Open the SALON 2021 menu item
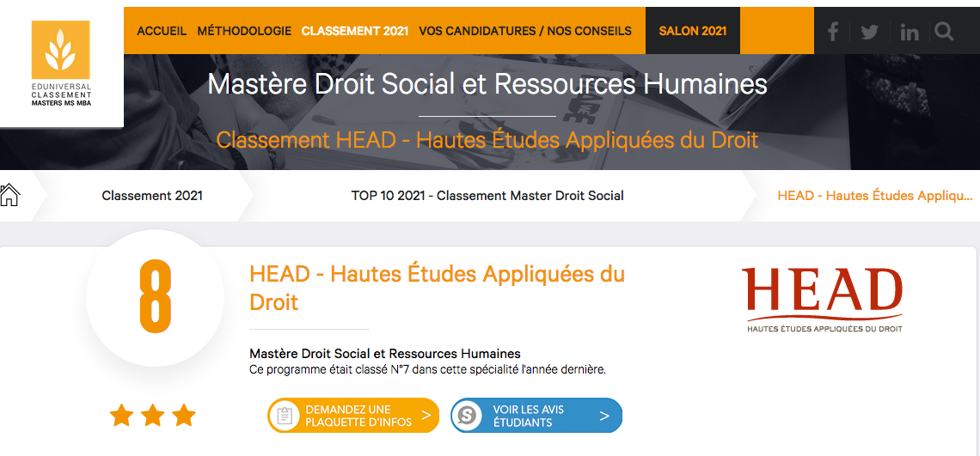The height and width of the screenshot is (456, 980). pyautogui.click(x=693, y=31)
